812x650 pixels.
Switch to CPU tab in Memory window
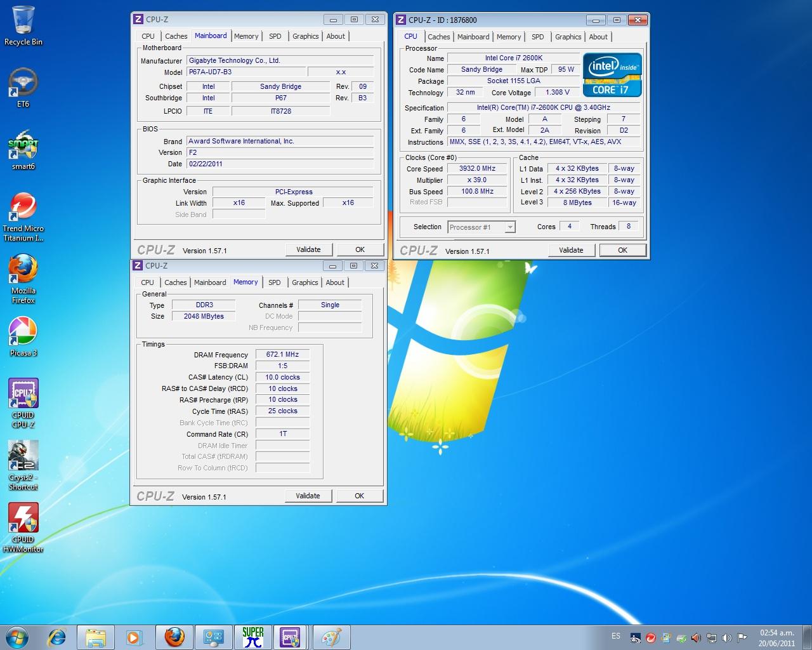click(x=148, y=282)
